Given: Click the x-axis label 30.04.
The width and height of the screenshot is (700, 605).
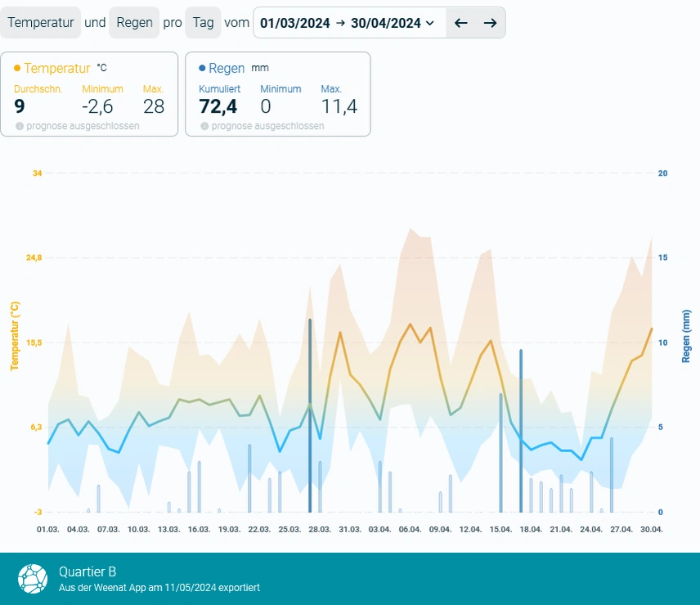Looking at the screenshot, I should click(651, 530).
